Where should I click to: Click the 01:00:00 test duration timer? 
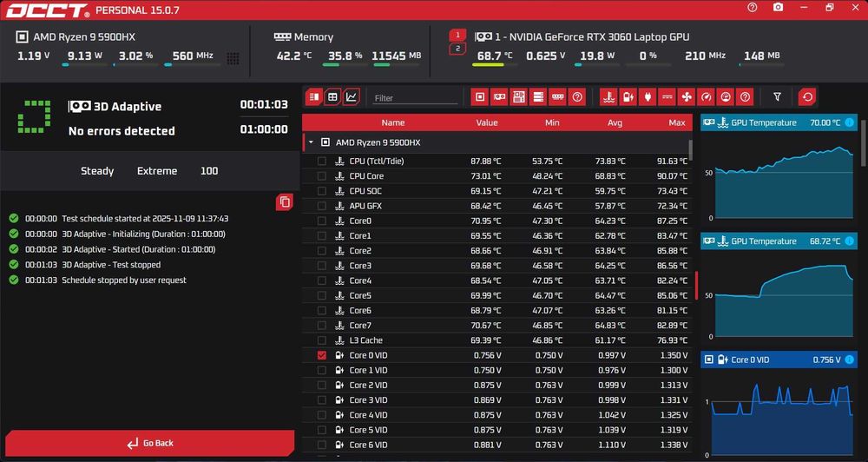click(264, 129)
